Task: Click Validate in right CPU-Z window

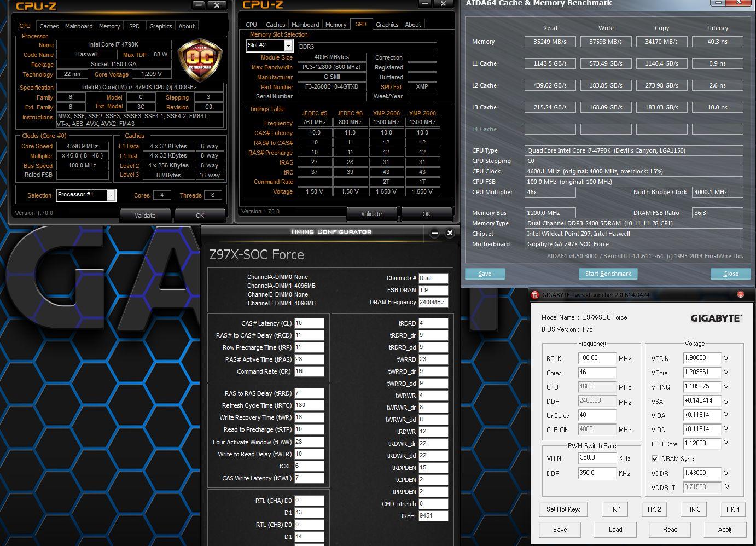Action: coord(371,214)
